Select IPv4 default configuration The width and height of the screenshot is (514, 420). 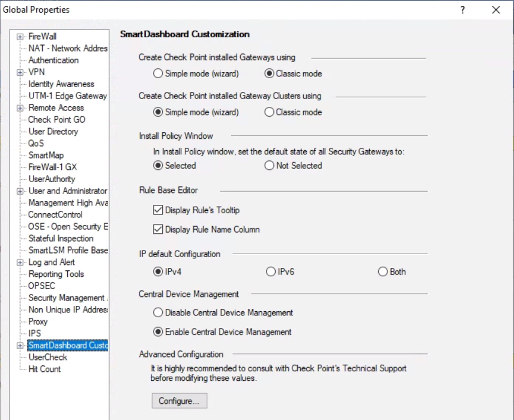coord(158,272)
